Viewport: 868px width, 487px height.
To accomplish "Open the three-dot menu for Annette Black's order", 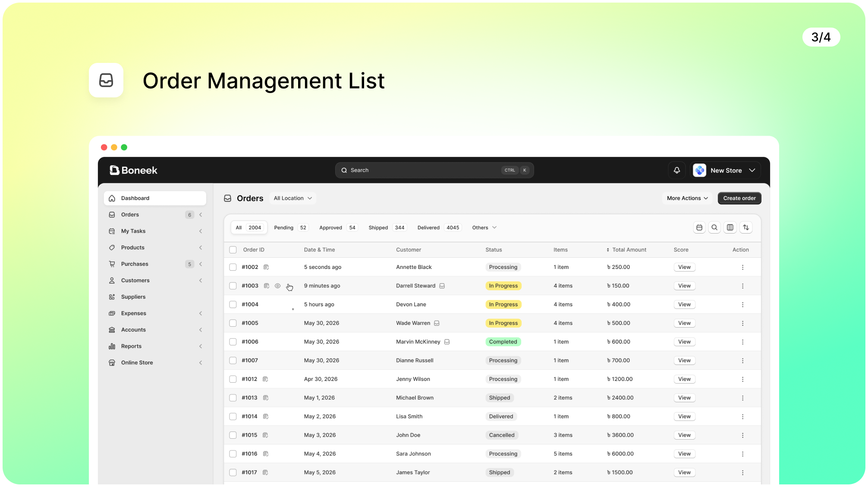I will [742, 267].
